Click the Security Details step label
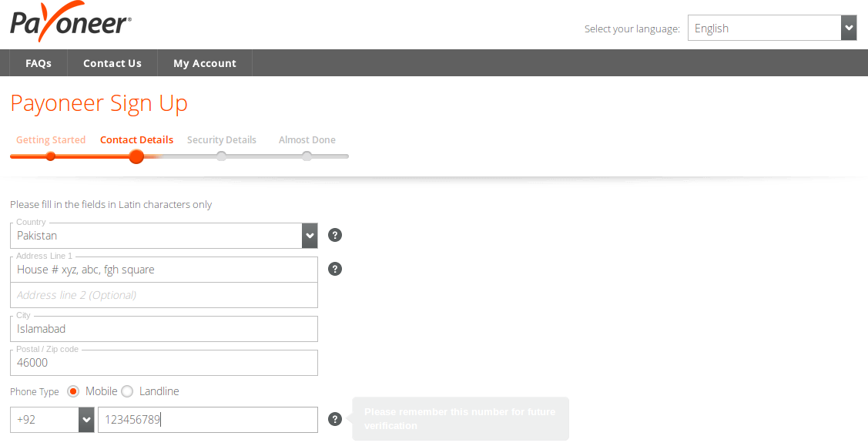 221,140
